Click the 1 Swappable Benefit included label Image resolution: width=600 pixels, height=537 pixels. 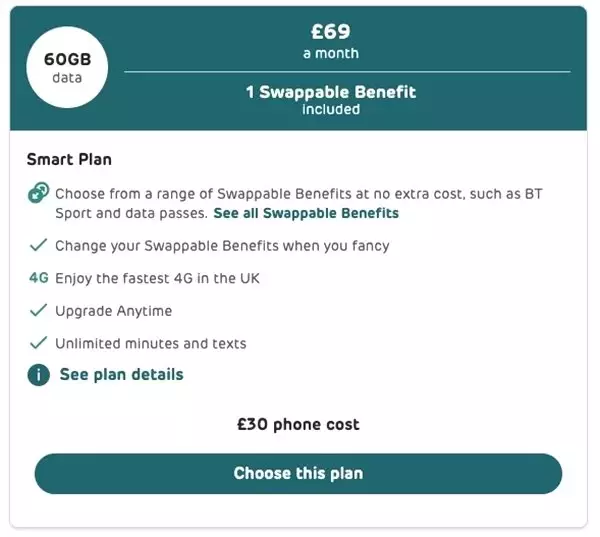(330, 100)
